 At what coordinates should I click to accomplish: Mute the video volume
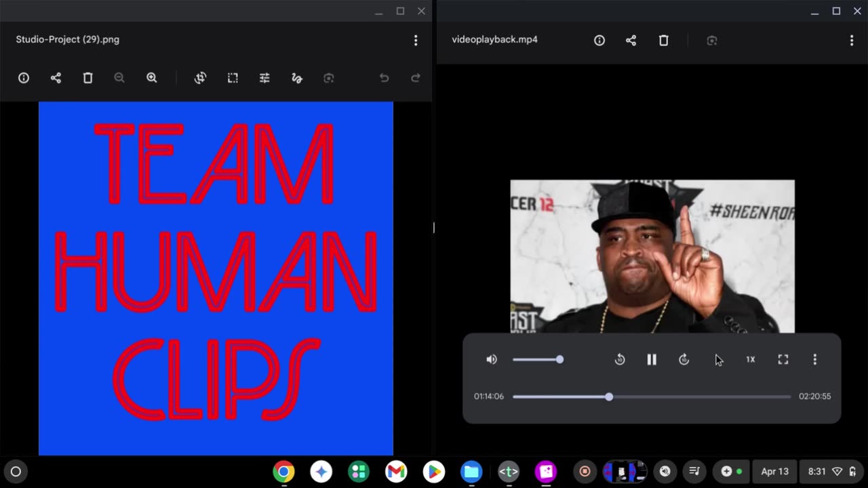(x=492, y=359)
